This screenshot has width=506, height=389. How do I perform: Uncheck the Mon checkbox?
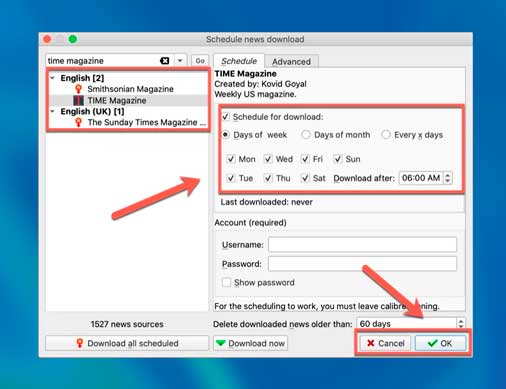pos(231,159)
